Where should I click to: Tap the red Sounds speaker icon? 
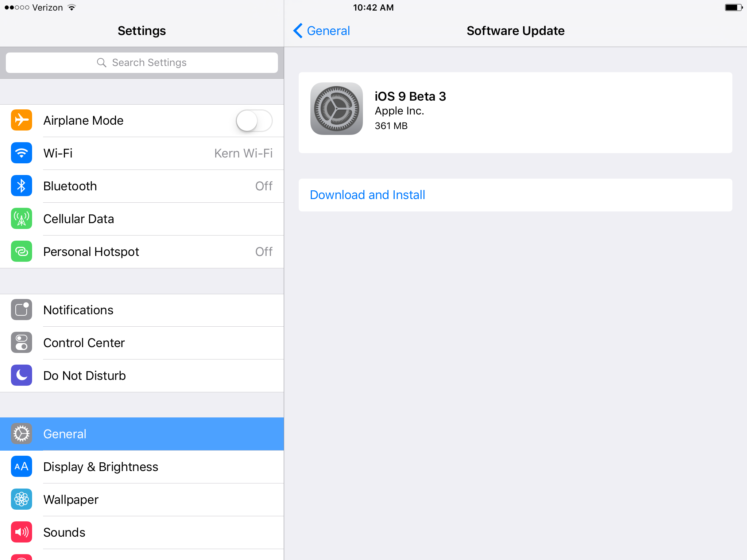click(22, 532)
